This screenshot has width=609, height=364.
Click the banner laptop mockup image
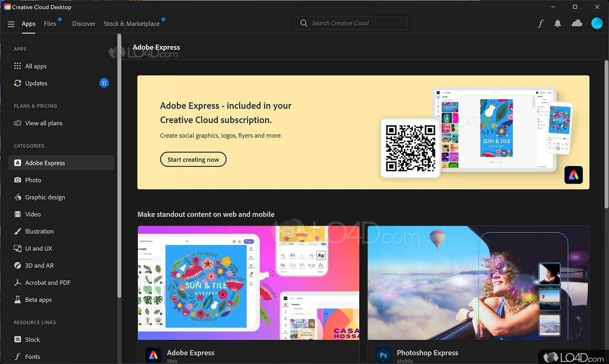tap(494, 128)
